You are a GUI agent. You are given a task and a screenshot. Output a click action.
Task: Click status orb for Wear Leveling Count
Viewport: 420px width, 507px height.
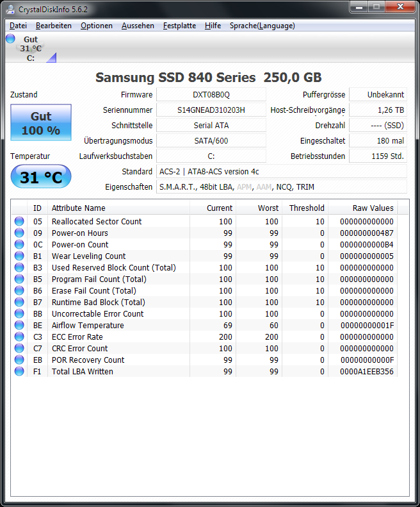pyautogui.click(x=19, y=256)
